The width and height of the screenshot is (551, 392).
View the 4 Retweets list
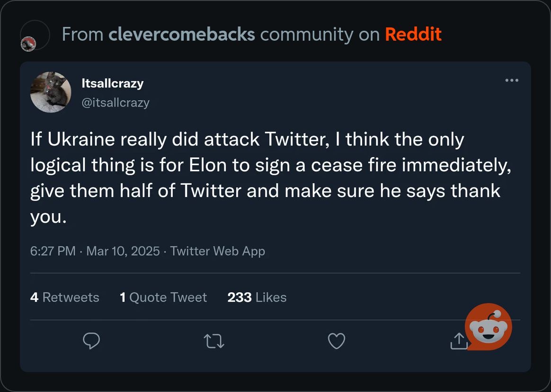(x=65, y=297)
